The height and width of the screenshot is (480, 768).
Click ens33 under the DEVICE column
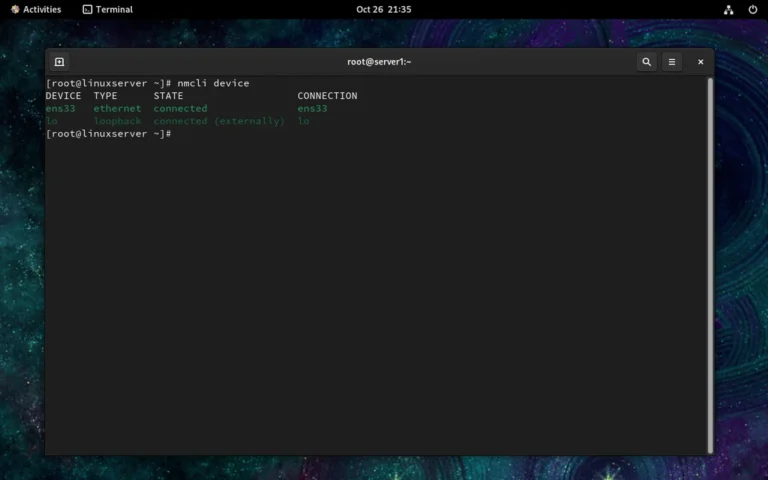click(60, 108)
